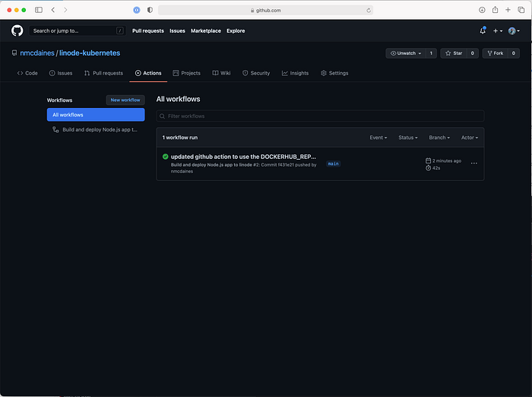The height and width of the screenshot is (397, 532).
Task: Open Explore in top navigation
Action: (x=236, y=31)
